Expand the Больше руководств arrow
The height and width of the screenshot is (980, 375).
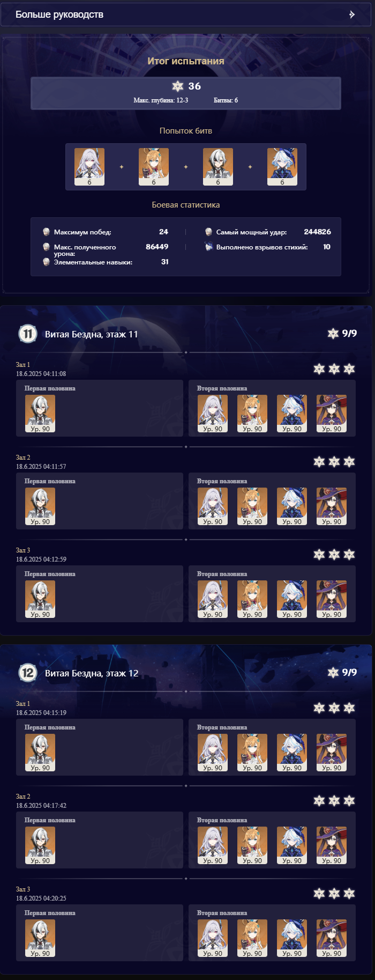pos(352,14)
